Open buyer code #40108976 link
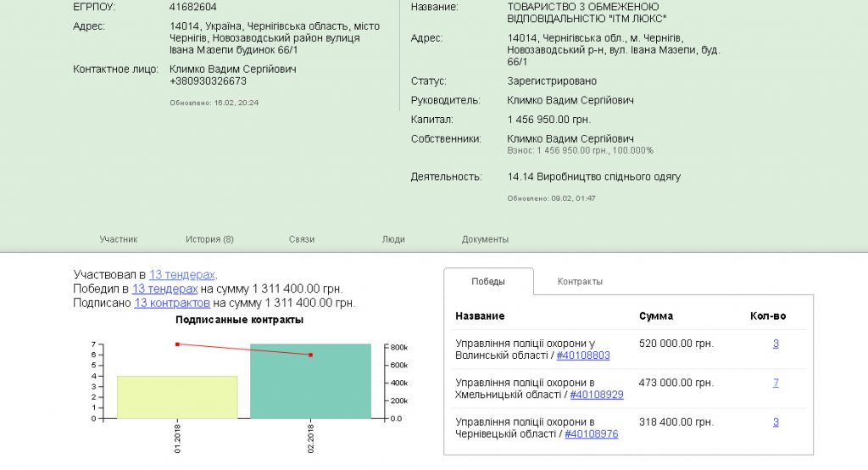The image size is (868, 470). tap(591, 434)
